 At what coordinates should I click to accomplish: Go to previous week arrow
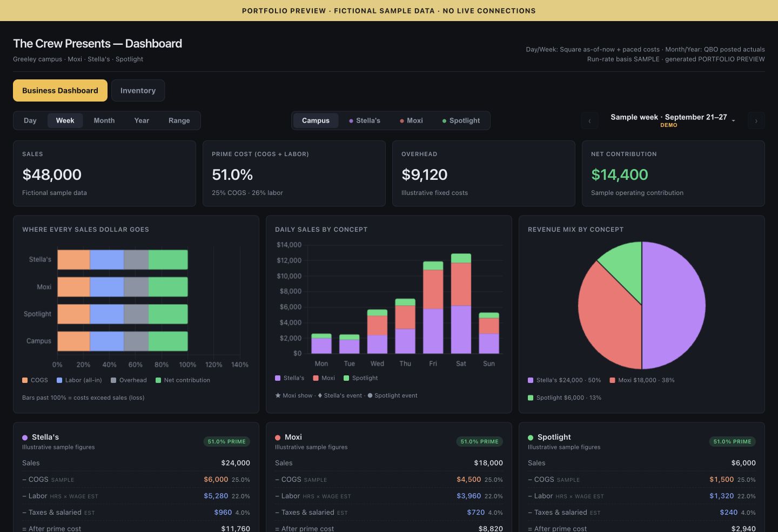coord(589,121)
